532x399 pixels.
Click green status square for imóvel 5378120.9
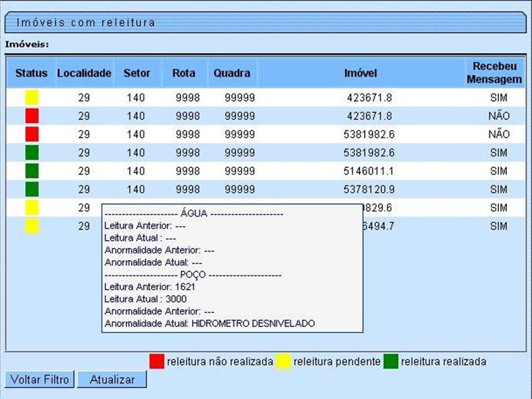[32, 189]
